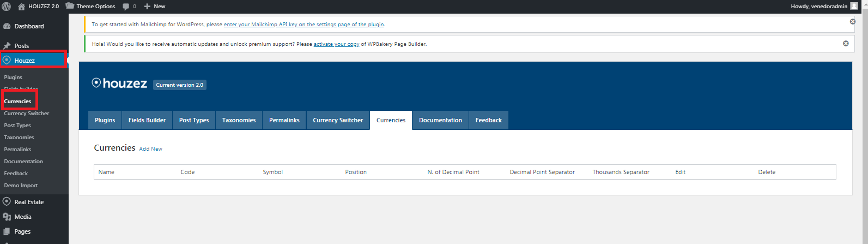Open Post Types submenu in sidebar
This screenshot has width=868, height=244.
(x=17, y=126)
